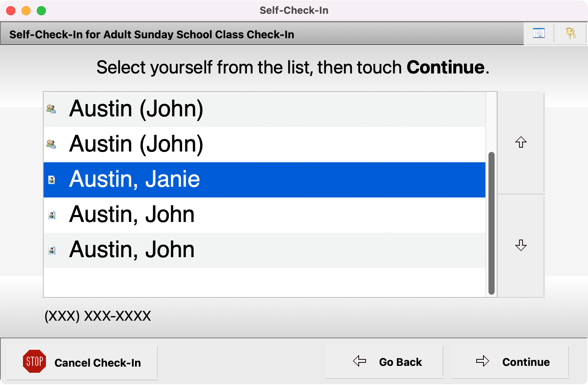Click the STOP sign icon
The height and width of the screenshot is (385, 588).
point(35,361)
